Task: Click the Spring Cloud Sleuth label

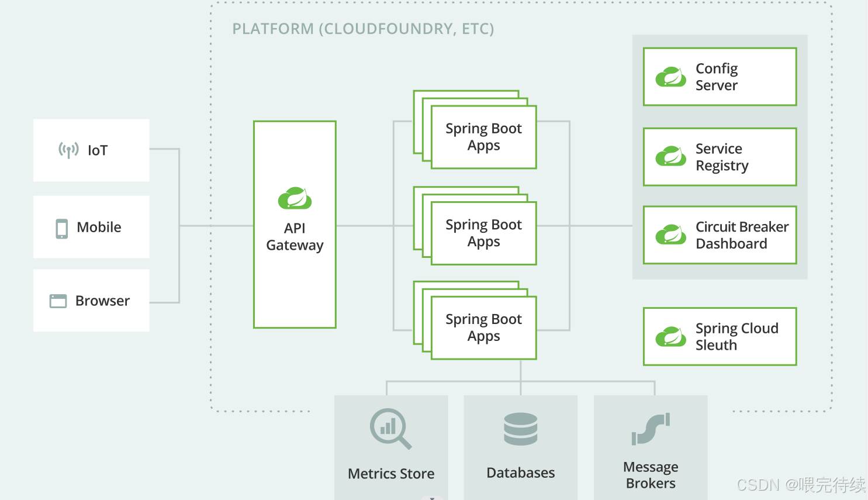Action: [736, 336]
